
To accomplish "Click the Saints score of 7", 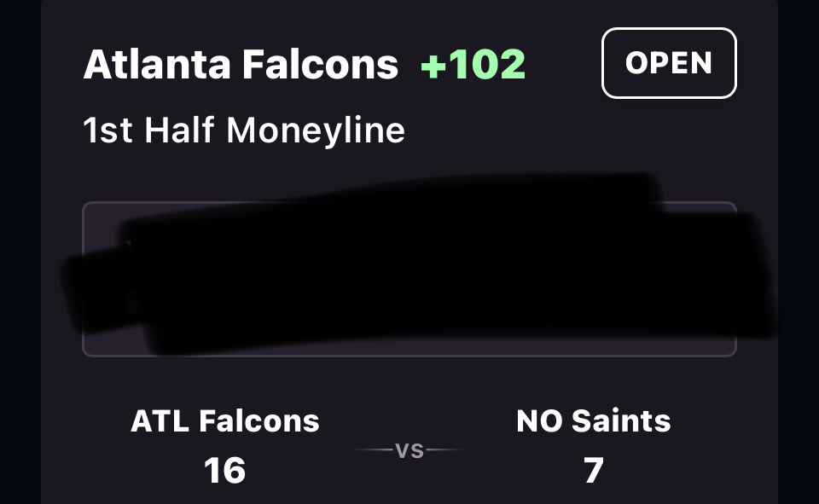I will [x=594, y=471].
